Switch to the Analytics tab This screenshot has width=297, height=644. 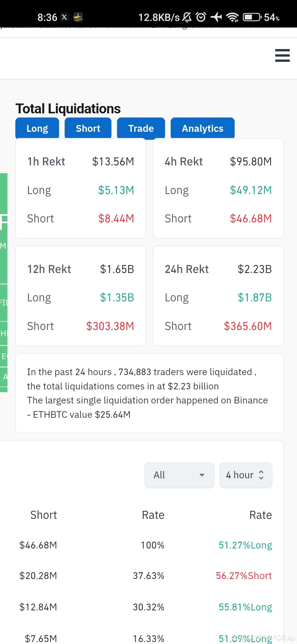(202, 128)
